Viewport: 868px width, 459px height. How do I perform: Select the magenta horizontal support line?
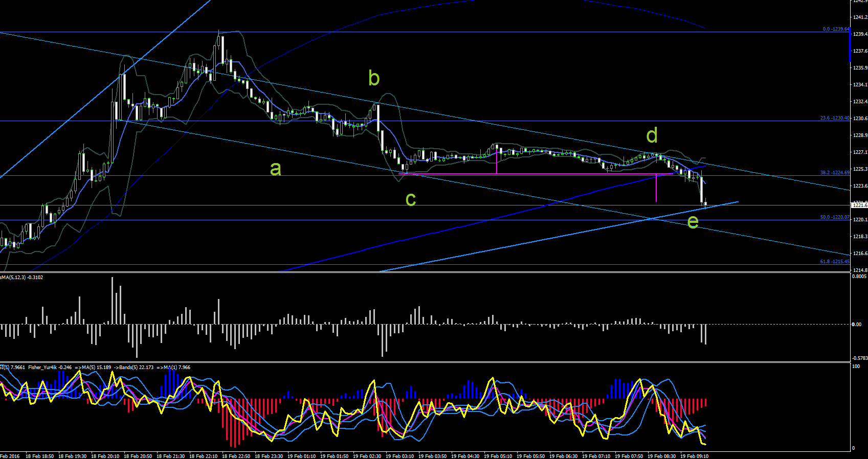(536, 174)
